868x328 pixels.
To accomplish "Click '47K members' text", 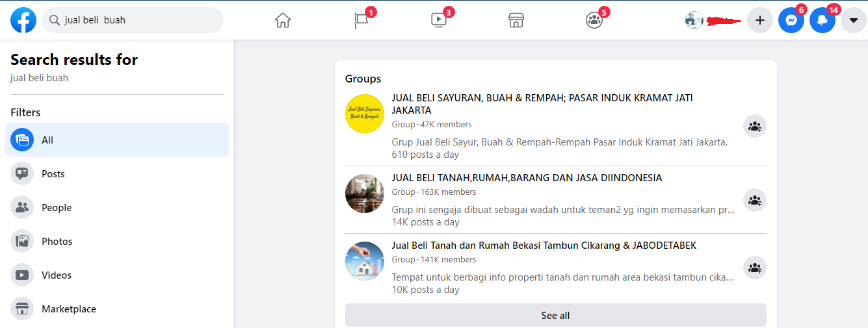I will pos(446,125).
